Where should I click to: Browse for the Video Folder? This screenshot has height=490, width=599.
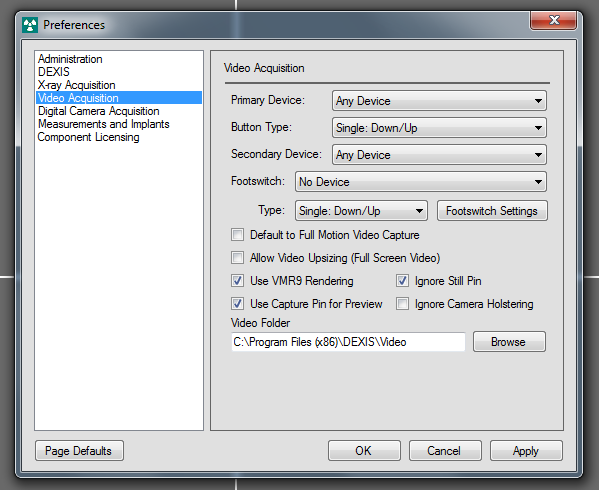[509, 341]
